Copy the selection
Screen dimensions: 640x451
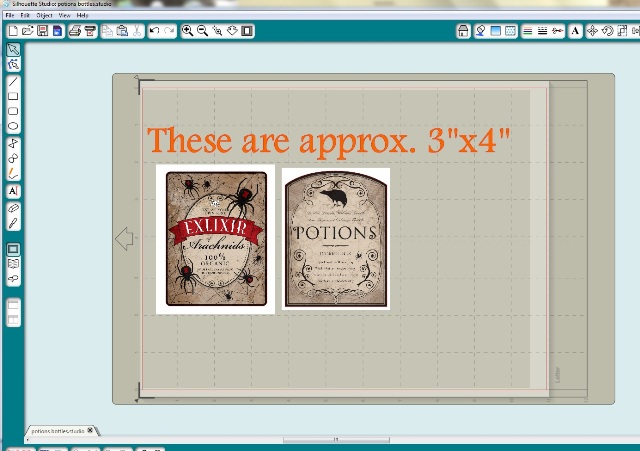107,31
